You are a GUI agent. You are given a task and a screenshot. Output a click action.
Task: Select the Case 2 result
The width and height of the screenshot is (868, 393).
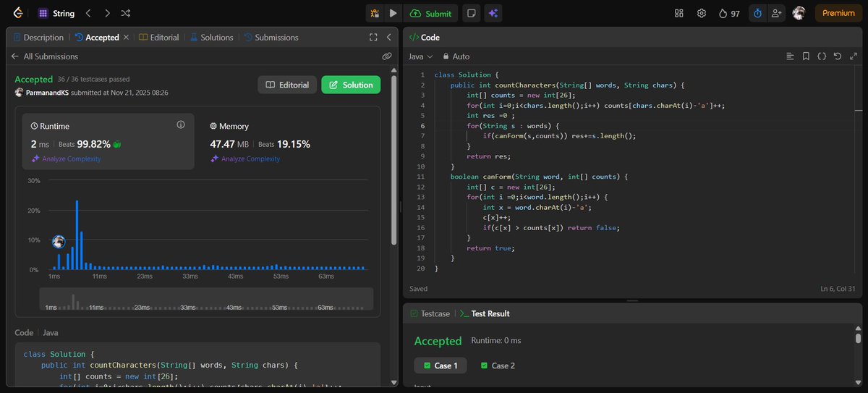(498, 365)
